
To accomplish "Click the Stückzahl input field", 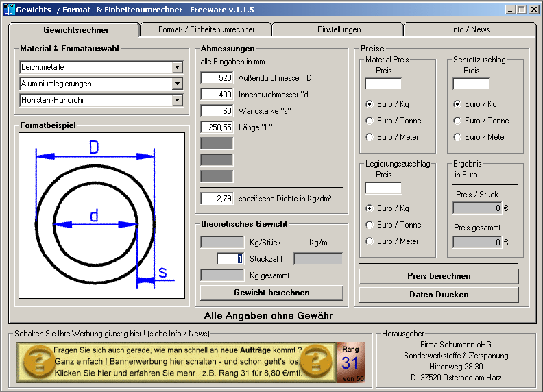I will [x=230, y=258].
